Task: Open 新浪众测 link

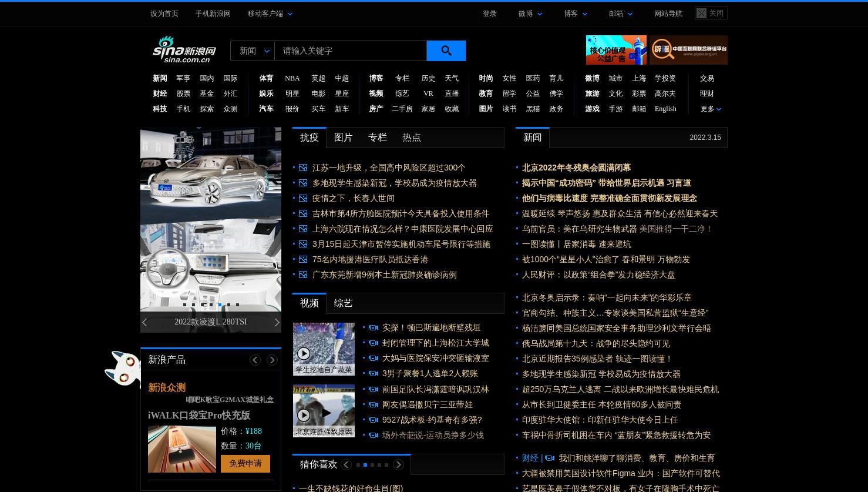Action: pos(167,388)
